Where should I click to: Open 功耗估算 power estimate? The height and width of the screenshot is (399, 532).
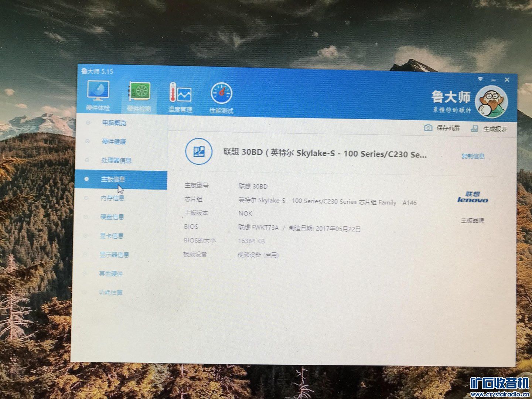coord(110,292)
